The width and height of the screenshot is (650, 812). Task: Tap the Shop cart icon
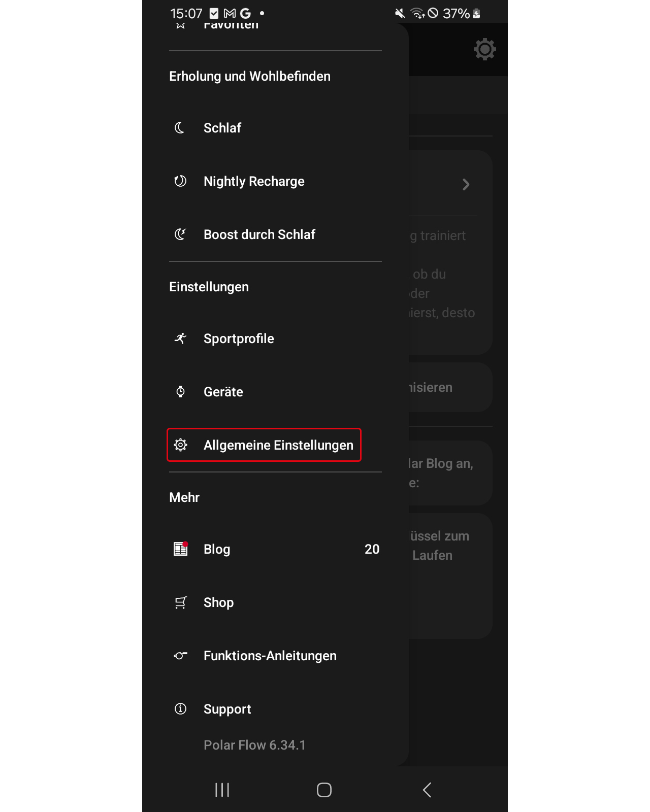click(x=181, y=602)
